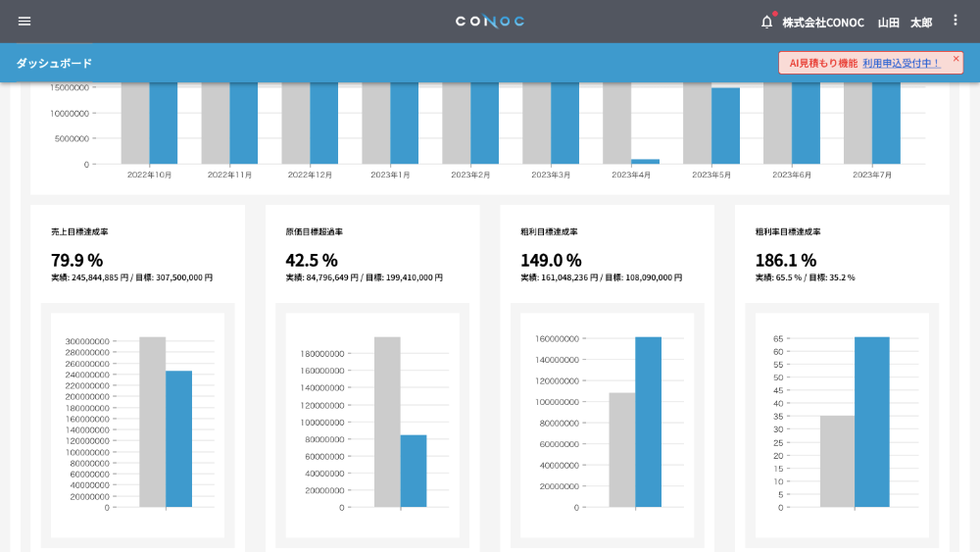Image resolution: width=980 pixels, height=552 pixels.
Task: Select the 79.9 % sales achievement figure
Action: point(76,260)
